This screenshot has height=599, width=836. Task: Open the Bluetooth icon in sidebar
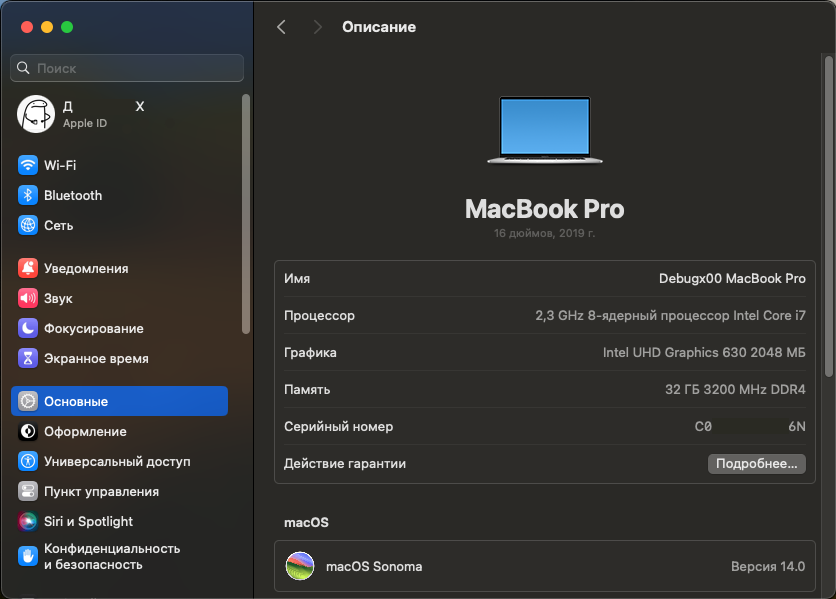click(x=28, y=195)
